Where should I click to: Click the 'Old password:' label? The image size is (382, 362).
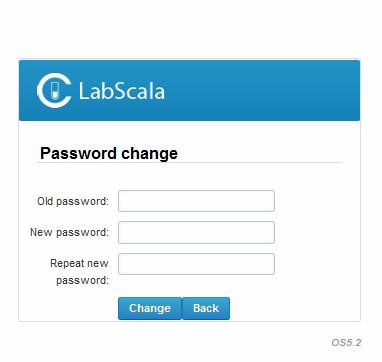(73, 201)
